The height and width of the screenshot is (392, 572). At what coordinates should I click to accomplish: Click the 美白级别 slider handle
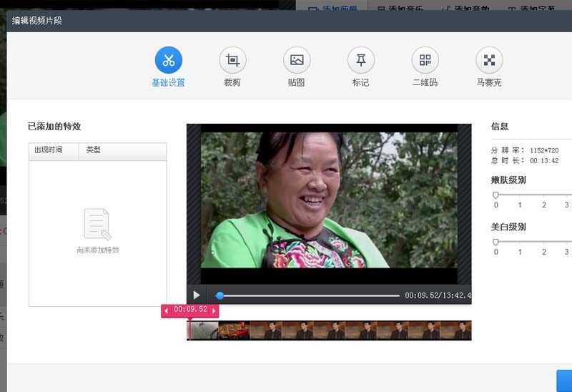[x=495, y=242]
